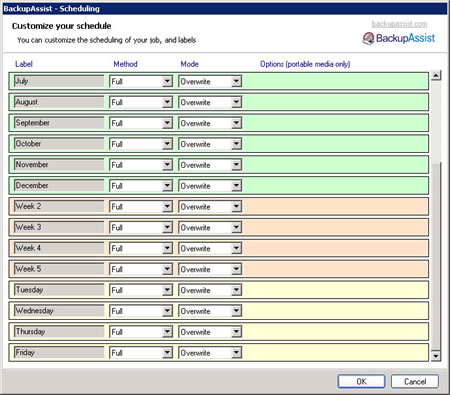Open the Method dropdown for Thursday
Screen dimensions: 450x395
point(141,332)
